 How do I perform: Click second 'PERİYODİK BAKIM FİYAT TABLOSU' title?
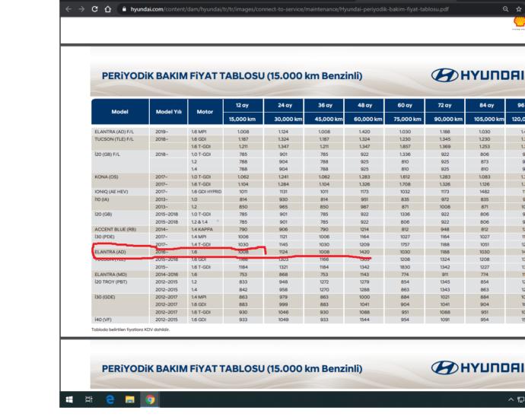(232, 368)
